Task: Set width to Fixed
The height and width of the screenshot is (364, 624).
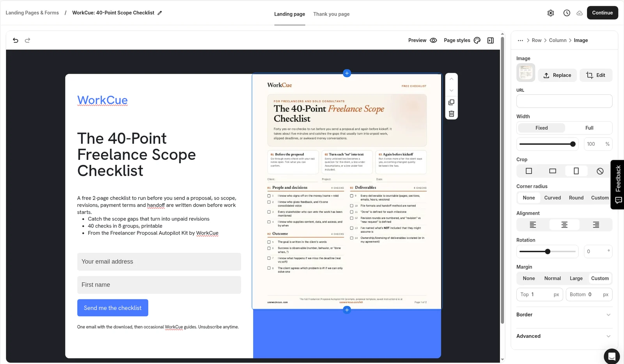Action: coord(541,128)
